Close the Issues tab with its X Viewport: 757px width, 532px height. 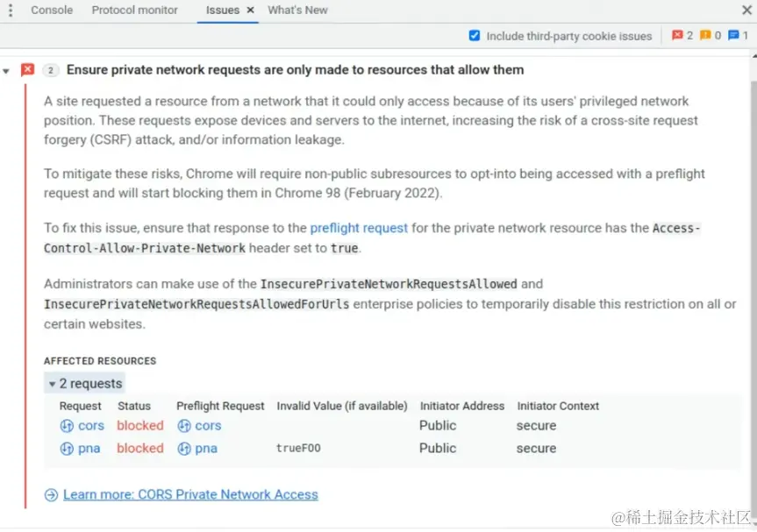250,11
